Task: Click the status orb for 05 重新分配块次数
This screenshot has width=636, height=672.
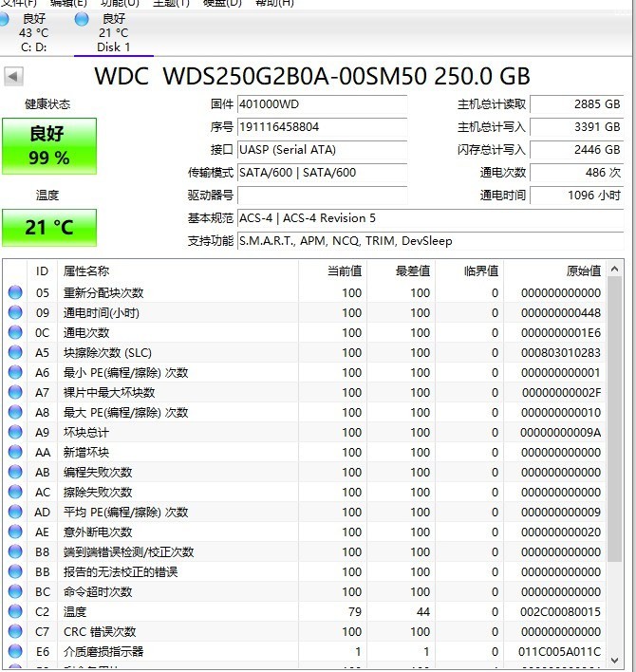Action: pyautogui.click(x=15, y=292)
